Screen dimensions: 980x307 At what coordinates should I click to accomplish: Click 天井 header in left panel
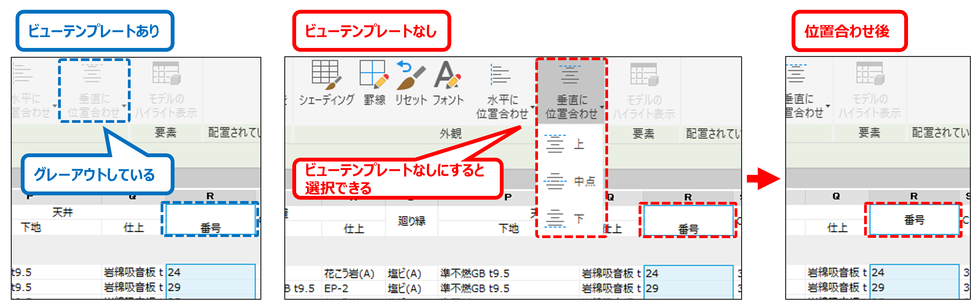pos(63,212)
